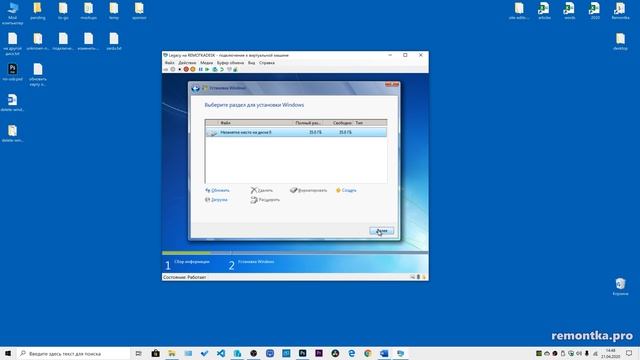Open Microsoft Edge from the taskbar

pyautogui.click(x=351, y=353)
